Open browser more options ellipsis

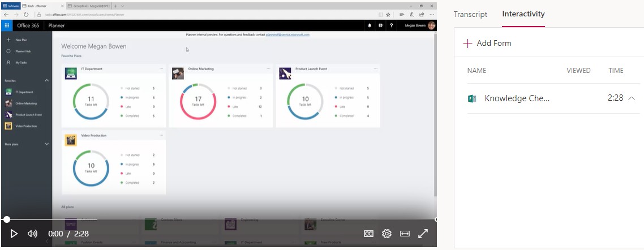[x=432, y=14]
